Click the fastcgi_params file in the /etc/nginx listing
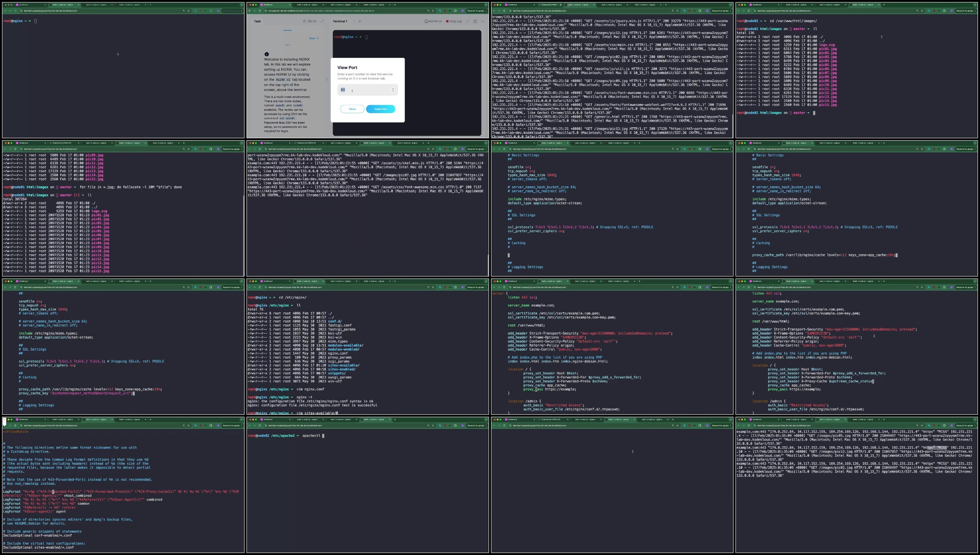The height and width of the screenshot is (555, 980). [x=342, y=329]
